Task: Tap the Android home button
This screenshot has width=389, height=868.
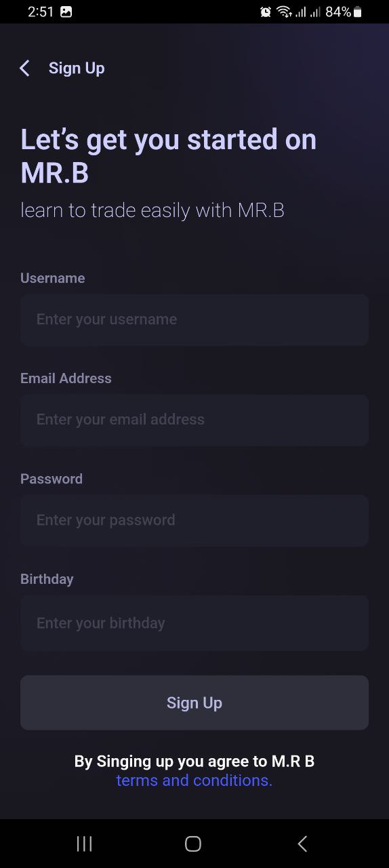Action: (x=193, y=844)
